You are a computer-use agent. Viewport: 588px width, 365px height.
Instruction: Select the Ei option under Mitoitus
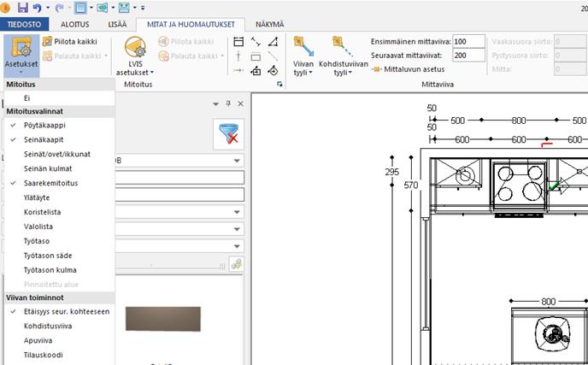(x=59, y=98)
